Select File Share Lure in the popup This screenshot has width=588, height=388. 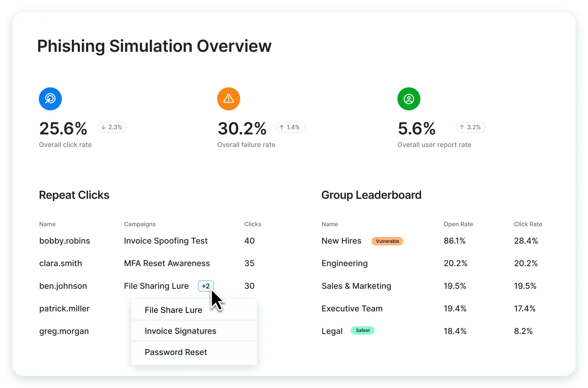[194, 310]
